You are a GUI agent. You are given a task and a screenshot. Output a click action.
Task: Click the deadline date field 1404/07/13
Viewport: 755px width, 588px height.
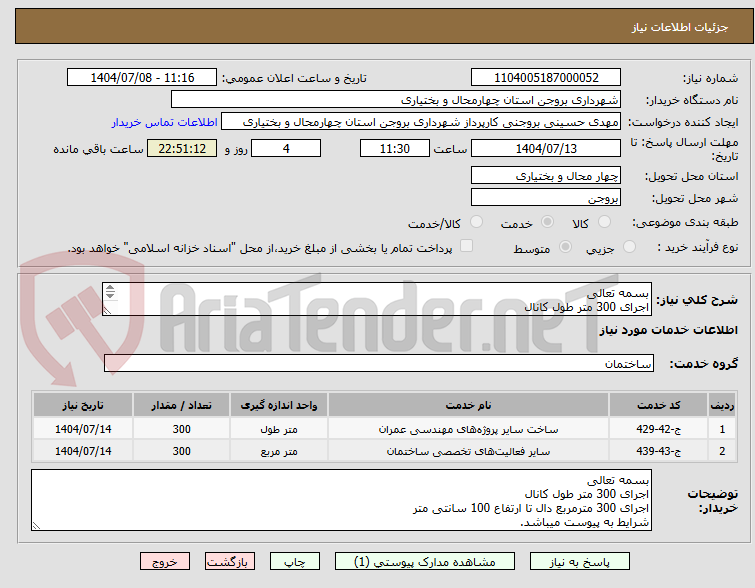tap(546, 148)
